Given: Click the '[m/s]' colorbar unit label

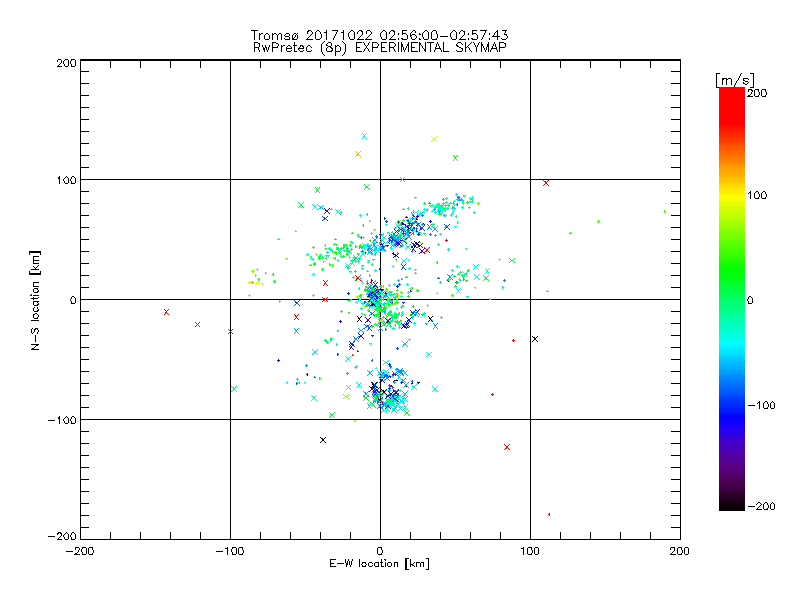Looking at the screenshot, I should coord(735,80).
